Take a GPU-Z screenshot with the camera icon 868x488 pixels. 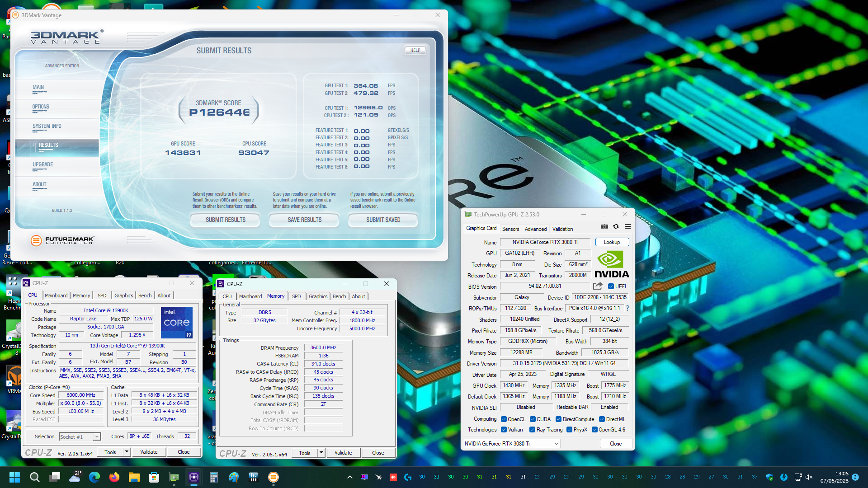pos(604,226)
